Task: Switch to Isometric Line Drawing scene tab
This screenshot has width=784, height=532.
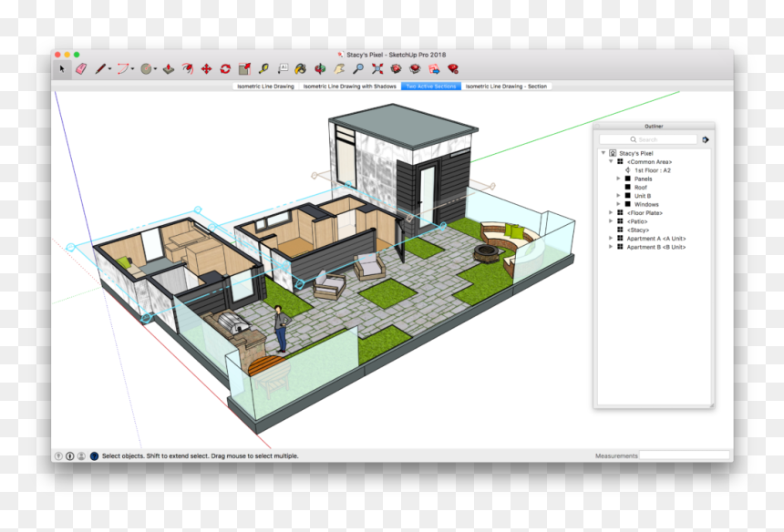Action: tap(265, 87)
